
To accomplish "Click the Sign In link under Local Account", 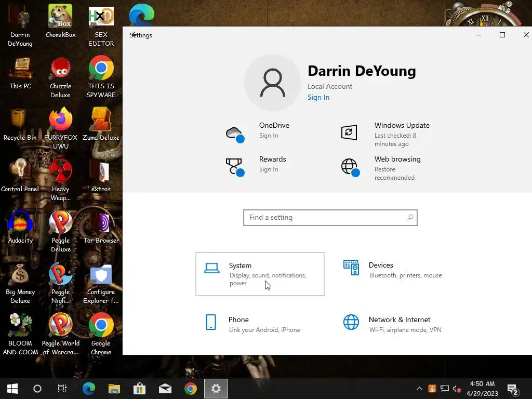I will tap(318, 97).
